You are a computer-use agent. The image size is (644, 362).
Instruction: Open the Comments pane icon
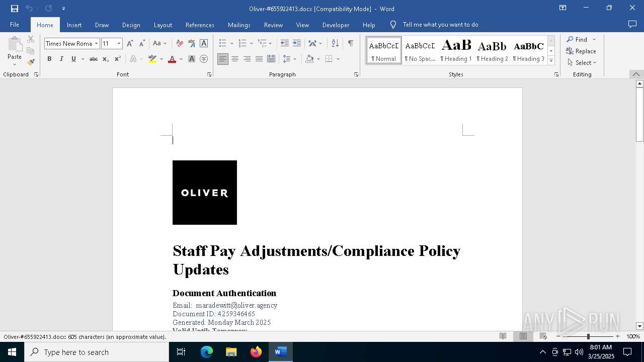coord(632,25)
